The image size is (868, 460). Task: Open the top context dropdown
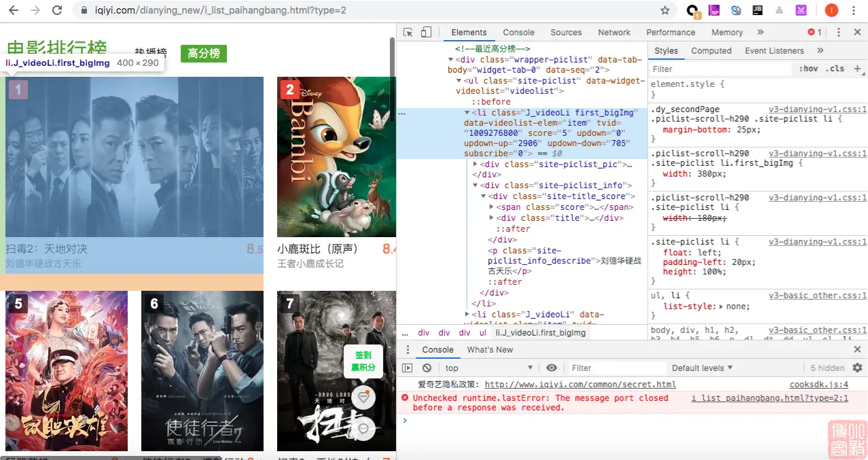[x=489, y=368]
